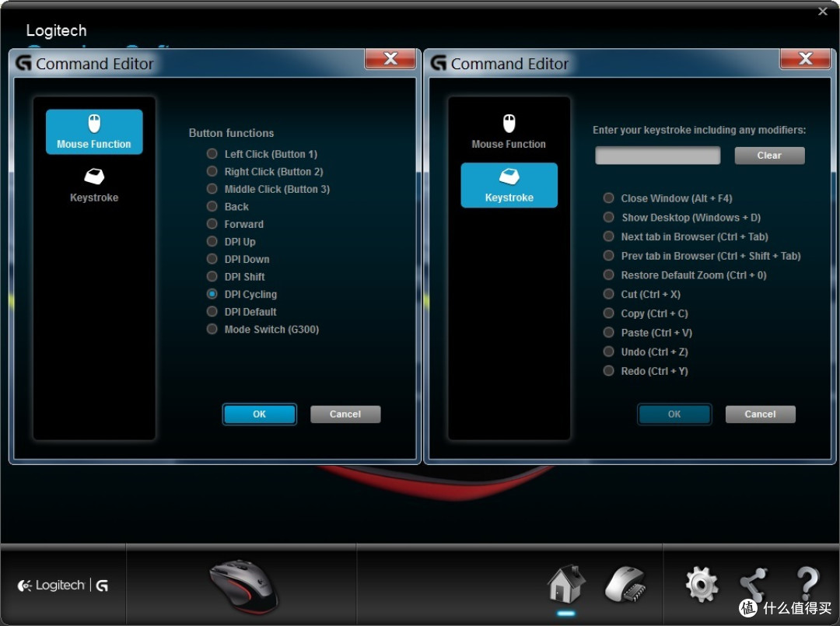The width and height of the screenshot is (840, 626).
Task: Select the DPI Down radio option
Action: [212, 259]
